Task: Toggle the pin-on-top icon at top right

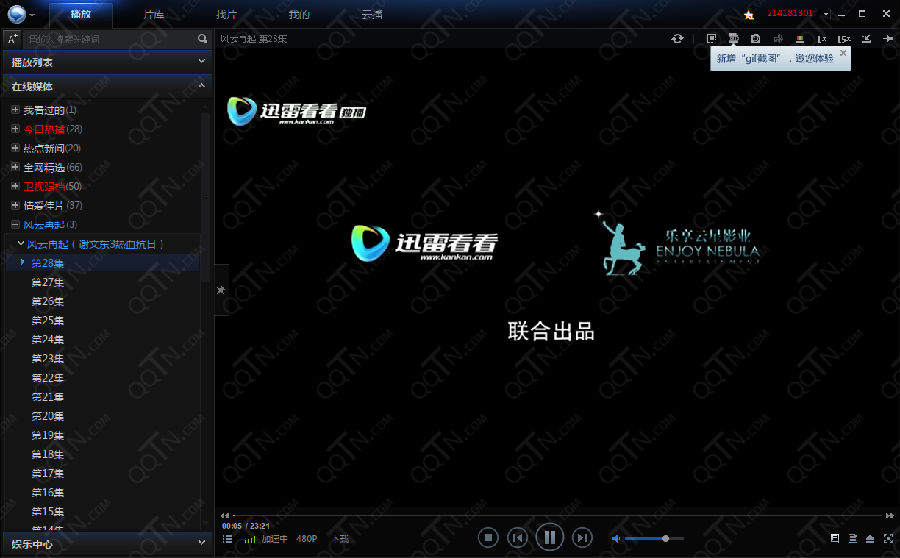Action: 887,38
